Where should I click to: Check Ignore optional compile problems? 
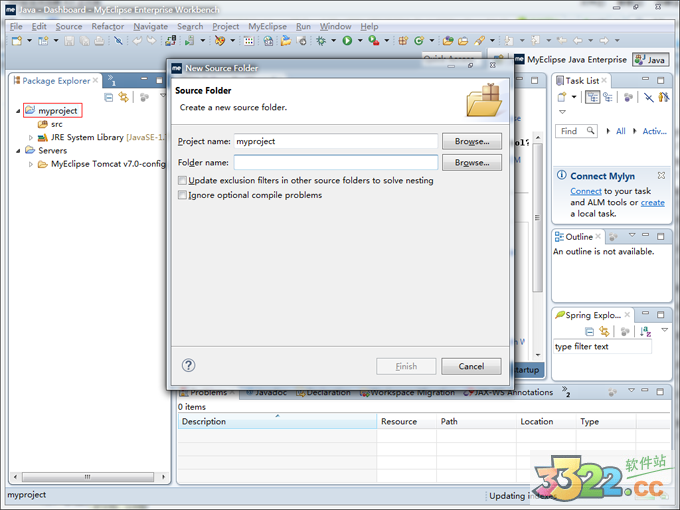point(182,195)
